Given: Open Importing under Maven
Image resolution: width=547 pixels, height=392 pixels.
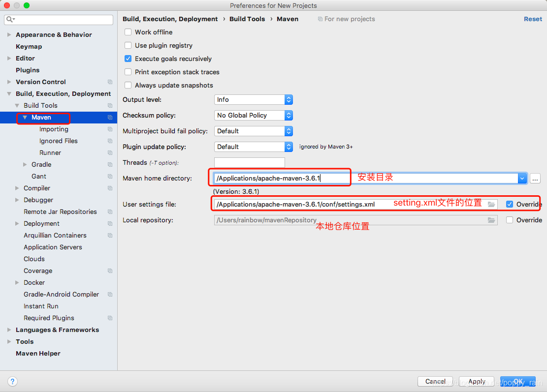Looking at the screenshot, I should [x=54, y=129].
